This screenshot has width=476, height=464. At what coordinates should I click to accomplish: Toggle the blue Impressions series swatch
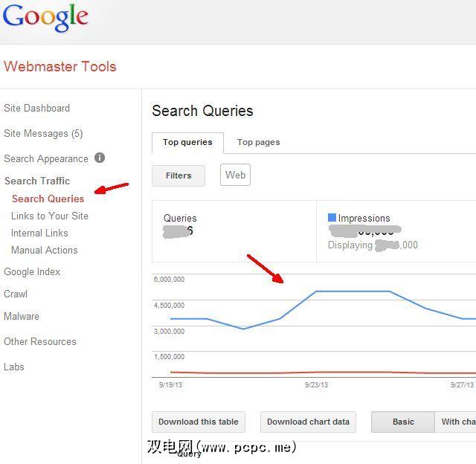coord(332,217)
